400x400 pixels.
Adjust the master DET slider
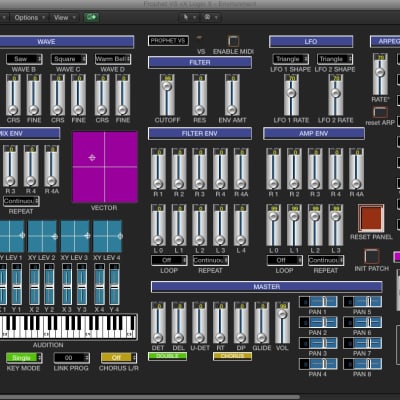tap(158, 323)
